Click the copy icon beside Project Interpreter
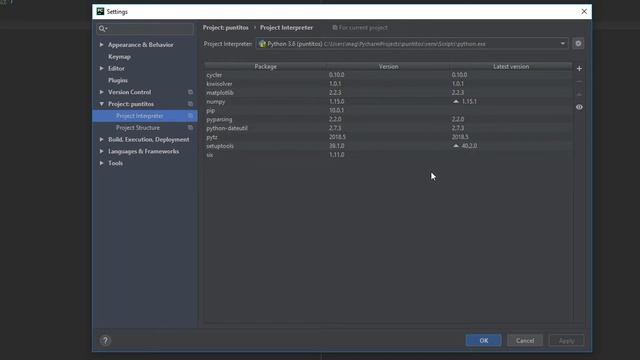This screenshot has width=640, height=360. pyautogui.click(x=190, y=116)
